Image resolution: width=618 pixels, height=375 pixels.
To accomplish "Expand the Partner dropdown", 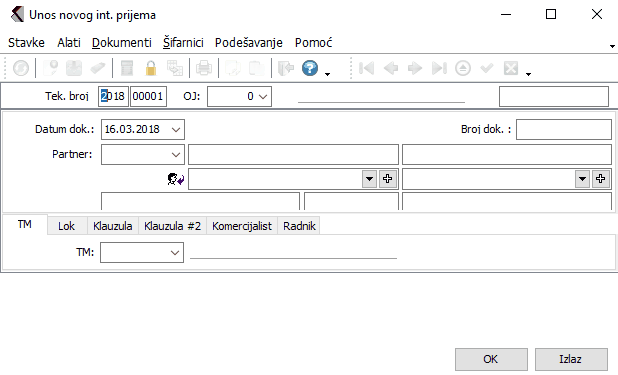I will pos(176,155).
